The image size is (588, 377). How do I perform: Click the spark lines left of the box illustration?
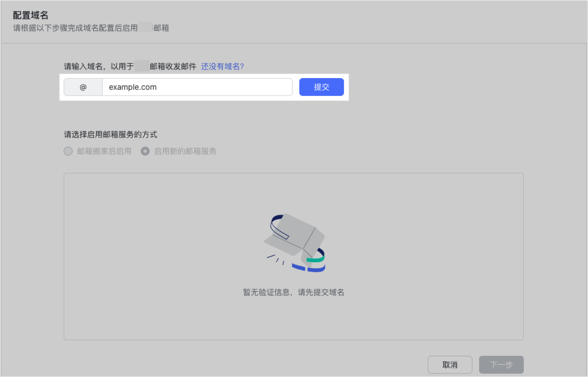click(275, 259)
